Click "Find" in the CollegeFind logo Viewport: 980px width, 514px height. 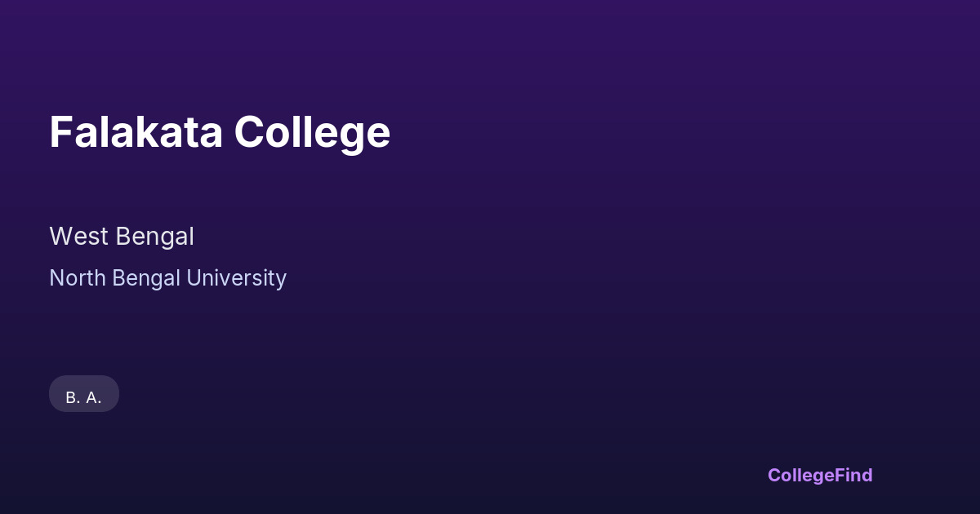(x=853, y=475)
